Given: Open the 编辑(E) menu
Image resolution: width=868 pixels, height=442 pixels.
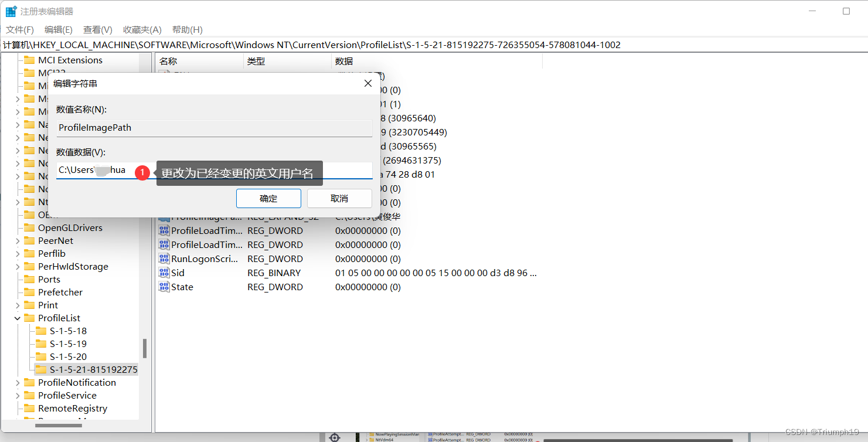Looking at the screenshot, I should pyautogui.click(x=59, y=29).
